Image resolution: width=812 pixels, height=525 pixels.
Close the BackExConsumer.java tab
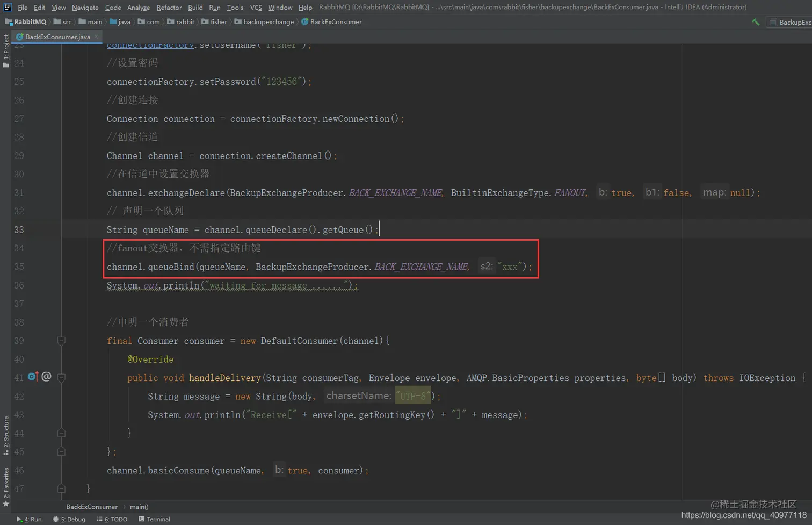(x=96, y=37)
